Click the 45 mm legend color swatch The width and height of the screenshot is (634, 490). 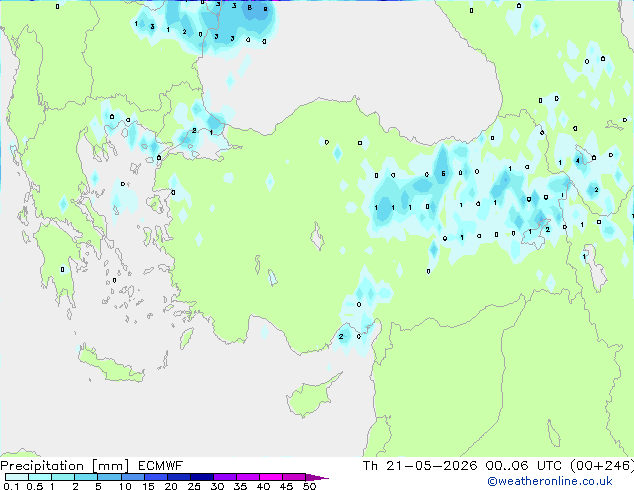294,477
